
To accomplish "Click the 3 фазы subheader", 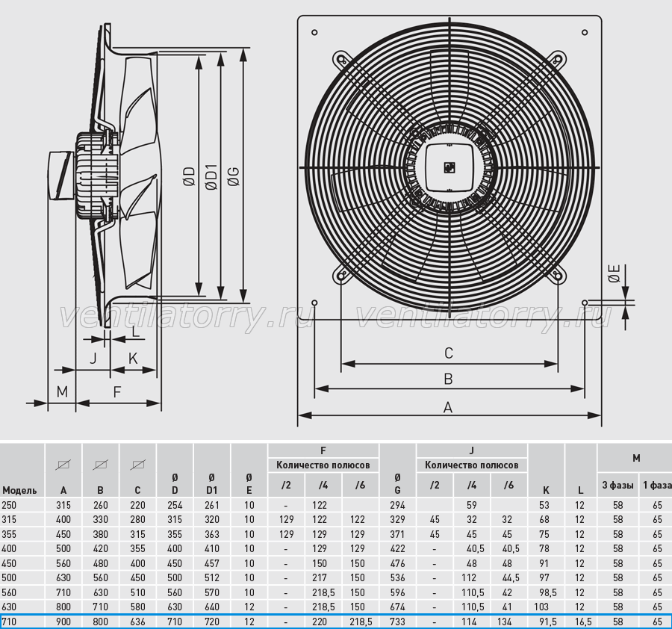I will pos(617,486).
